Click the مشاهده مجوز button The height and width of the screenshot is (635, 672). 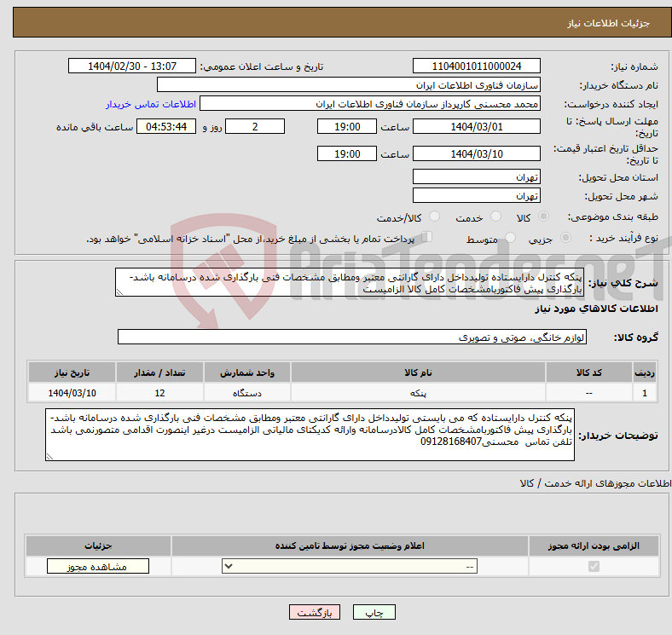[97, 566]
